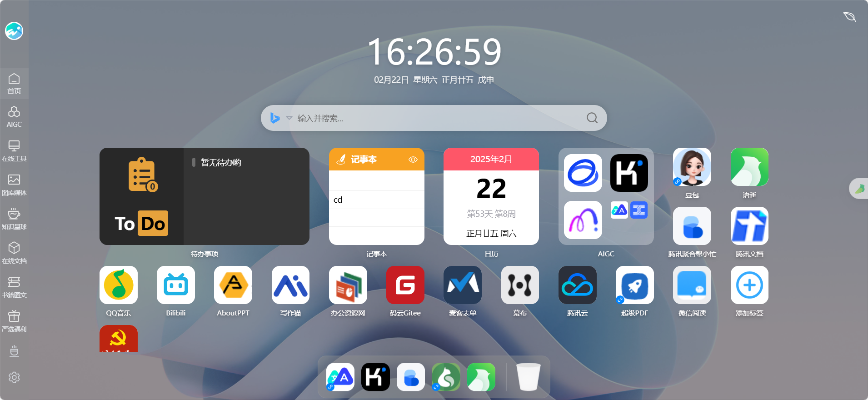Open the 语雀 app icon
This screenshot has width=868, height=400.
(x=749, y=167)
